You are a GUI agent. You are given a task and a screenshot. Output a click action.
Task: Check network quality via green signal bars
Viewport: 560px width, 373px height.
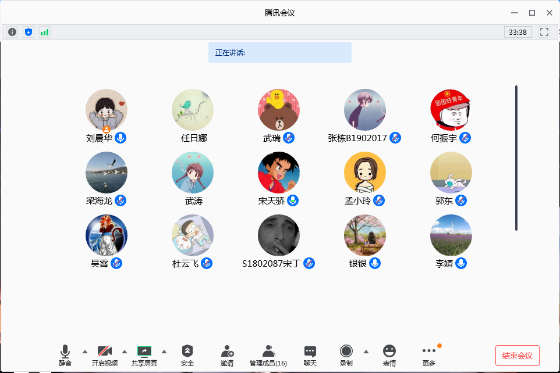pos(45,32)
